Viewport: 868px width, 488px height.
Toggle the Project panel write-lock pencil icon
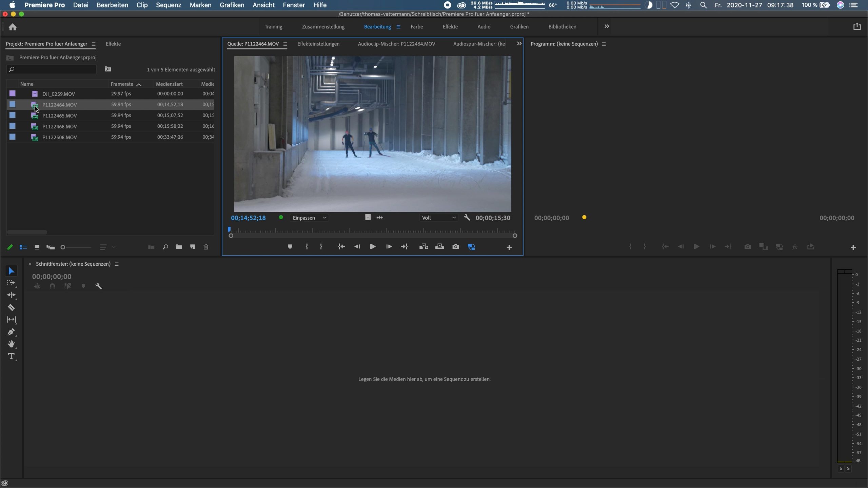10,247
